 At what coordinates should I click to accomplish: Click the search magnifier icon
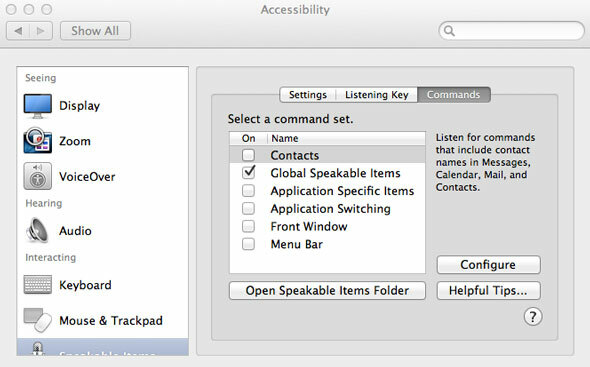pyautogui.click(x=449, y=31)
